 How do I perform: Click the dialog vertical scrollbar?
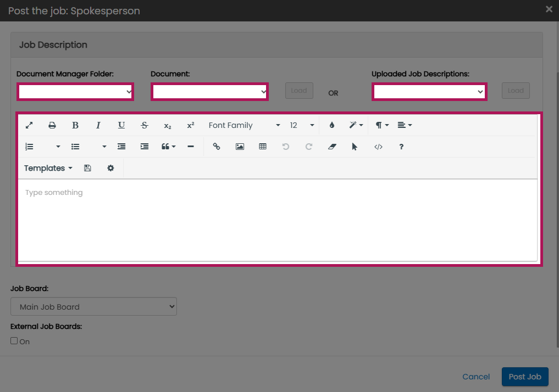pos(557,209)
